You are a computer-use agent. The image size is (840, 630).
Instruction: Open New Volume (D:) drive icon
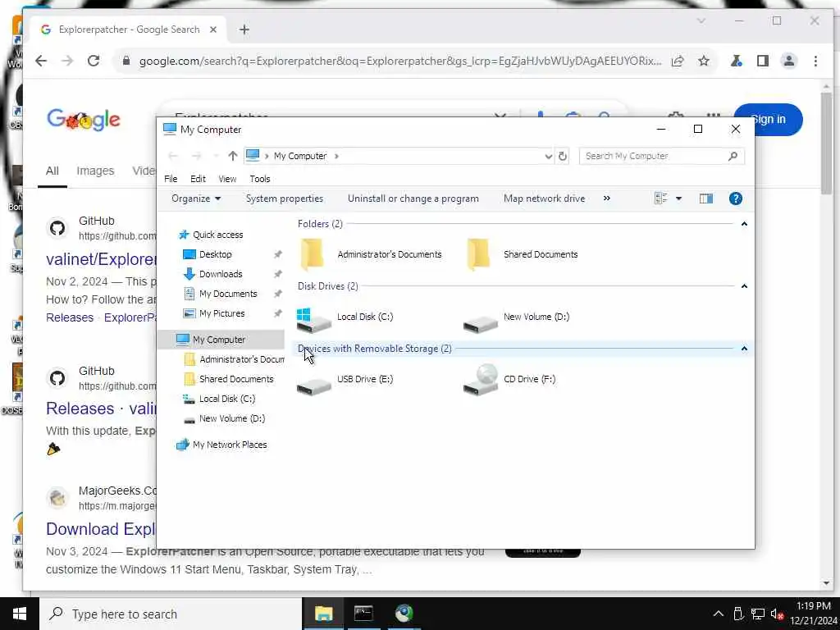480,322
